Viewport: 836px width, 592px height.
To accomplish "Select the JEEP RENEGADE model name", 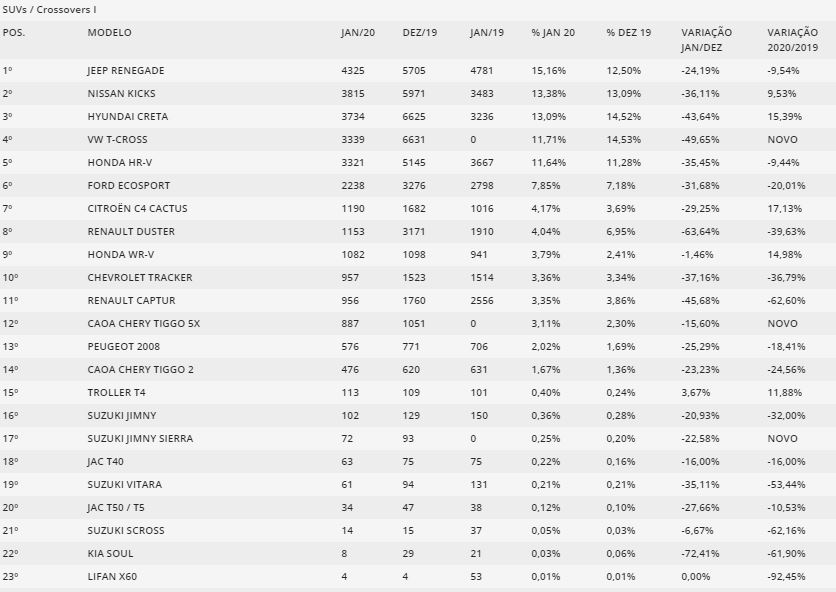I will 126,70.
